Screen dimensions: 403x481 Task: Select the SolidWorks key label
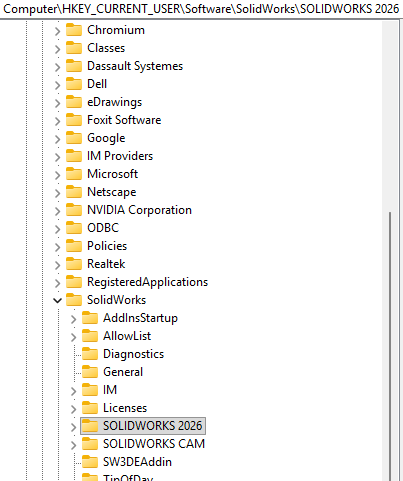[x=116, y=300]
